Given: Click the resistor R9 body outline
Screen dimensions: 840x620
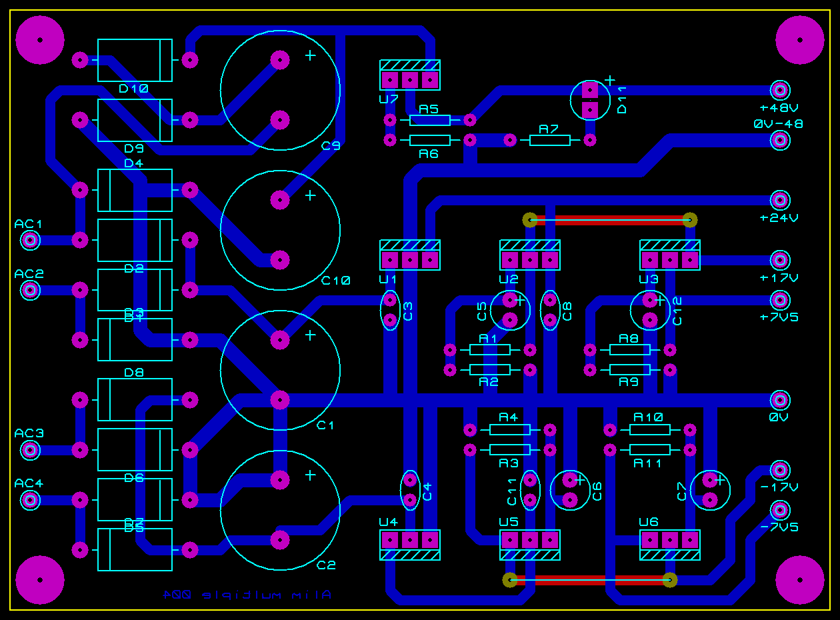Looking at the screenshot, I should coord(630,369).
